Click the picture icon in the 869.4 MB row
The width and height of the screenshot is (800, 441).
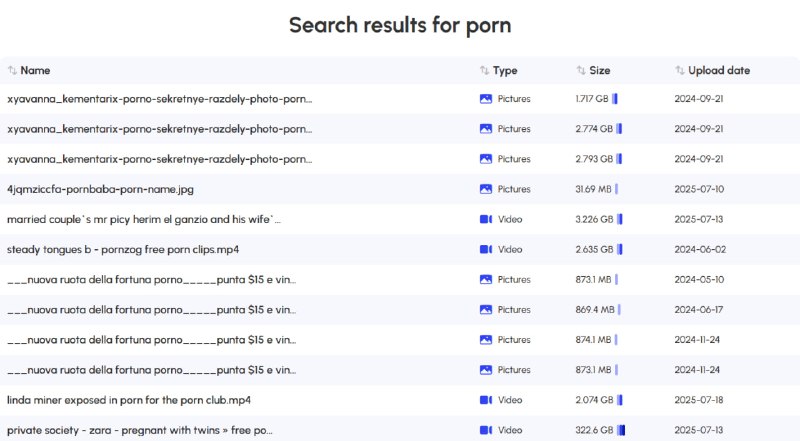[486, 310]
